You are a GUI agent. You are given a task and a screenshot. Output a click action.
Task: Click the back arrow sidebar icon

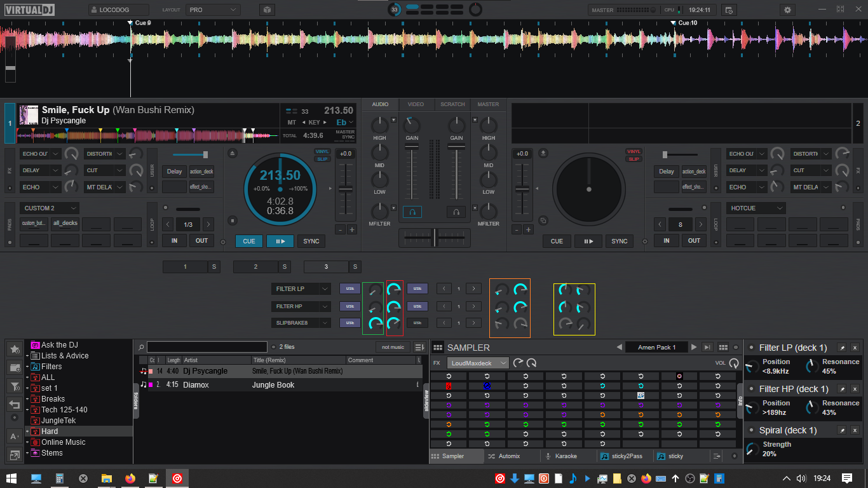(x=14, y=404)
